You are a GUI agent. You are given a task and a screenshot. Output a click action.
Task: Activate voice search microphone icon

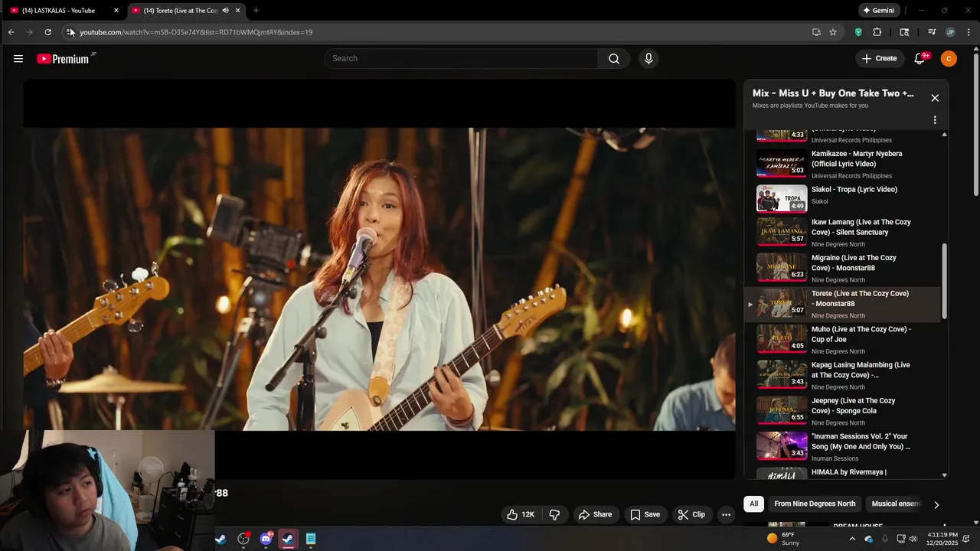(x=648, y=59)
